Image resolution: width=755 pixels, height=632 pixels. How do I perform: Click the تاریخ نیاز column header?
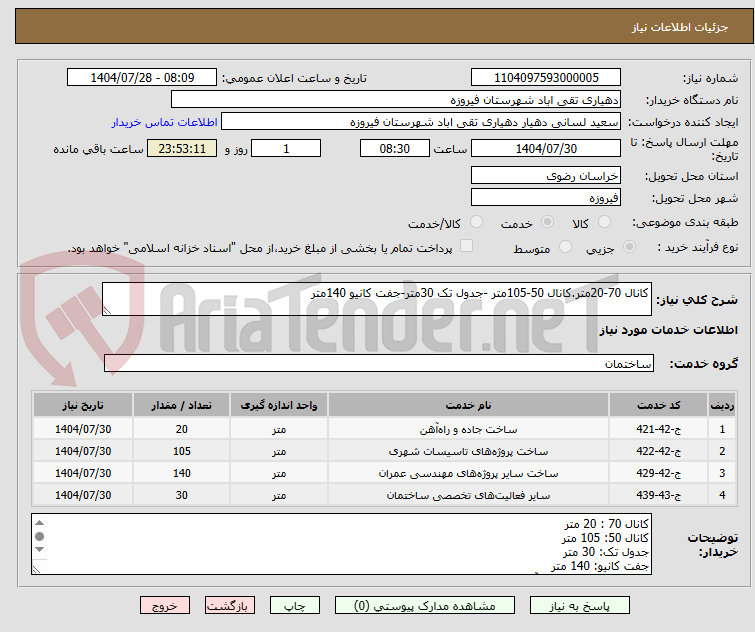click(x=83, y=405)
